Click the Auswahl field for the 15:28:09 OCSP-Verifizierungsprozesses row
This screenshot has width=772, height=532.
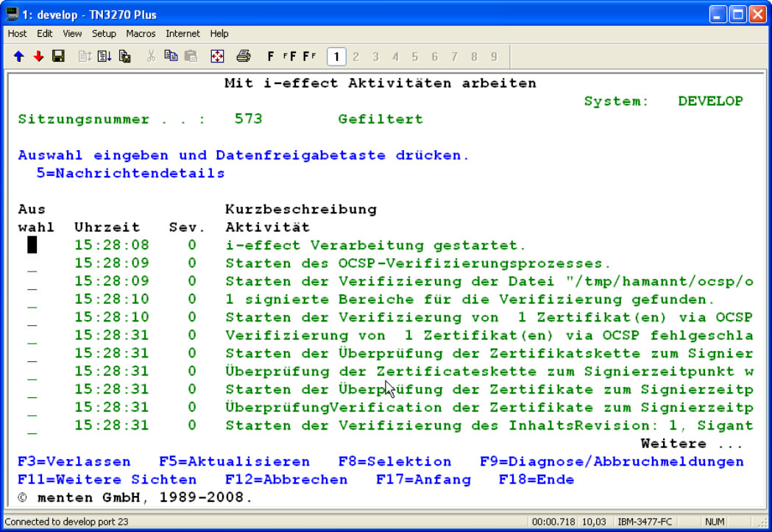pyautogui.click(x=32, y=264)
